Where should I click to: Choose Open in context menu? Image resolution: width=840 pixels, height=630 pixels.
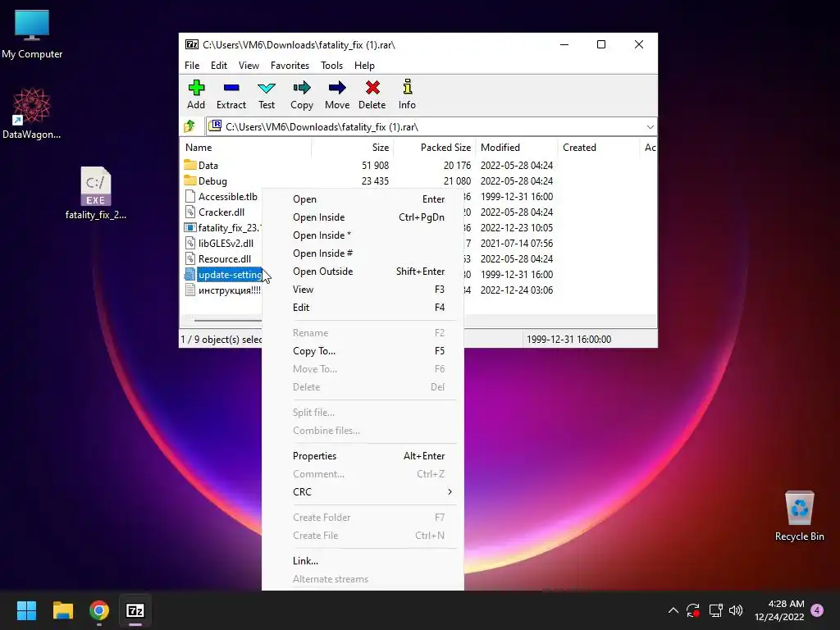click(x=363, y=199)
